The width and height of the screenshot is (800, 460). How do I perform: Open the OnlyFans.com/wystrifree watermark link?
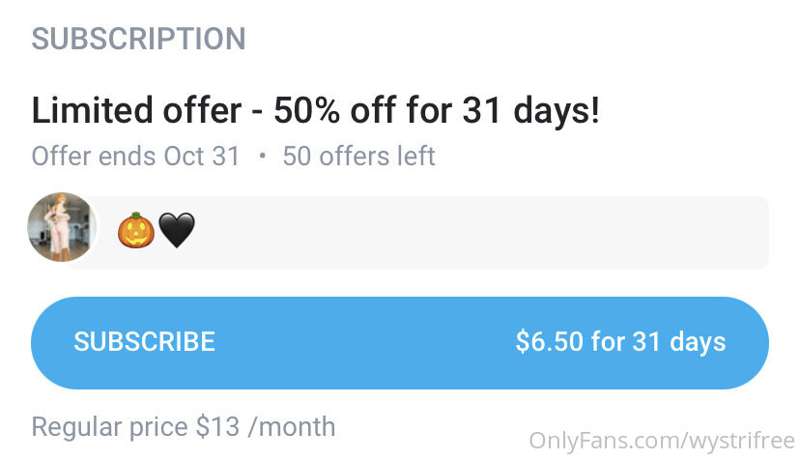tap(662, 441)
